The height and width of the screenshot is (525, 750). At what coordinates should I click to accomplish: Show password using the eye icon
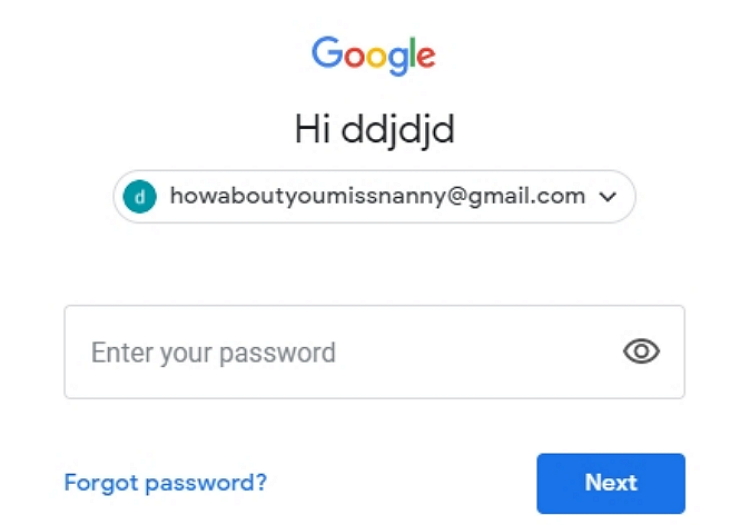[641, 351]
